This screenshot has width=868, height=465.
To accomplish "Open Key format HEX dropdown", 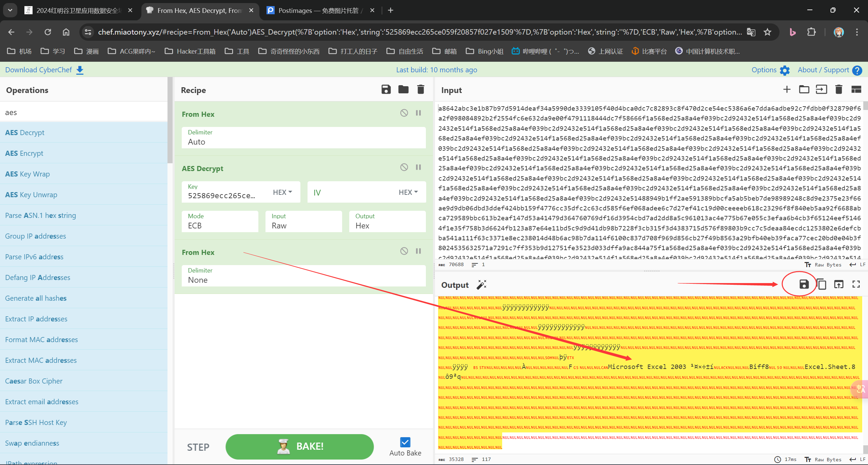I will 282,192.
